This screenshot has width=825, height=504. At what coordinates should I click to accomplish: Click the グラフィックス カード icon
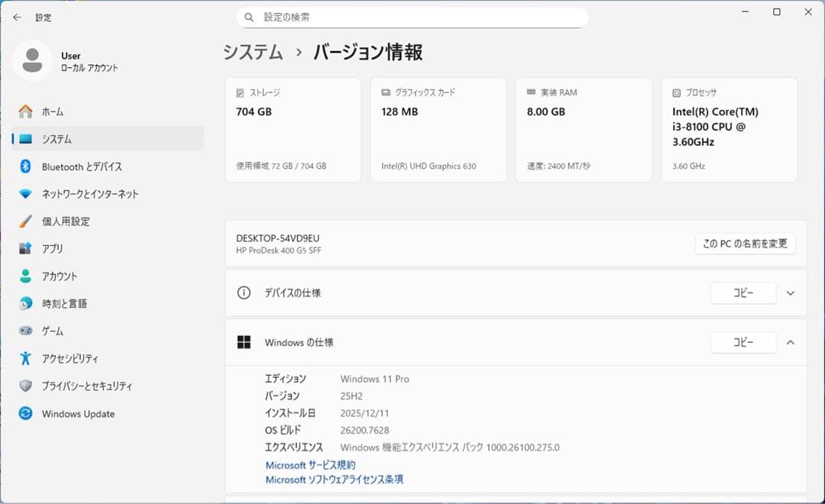(386, 92)
